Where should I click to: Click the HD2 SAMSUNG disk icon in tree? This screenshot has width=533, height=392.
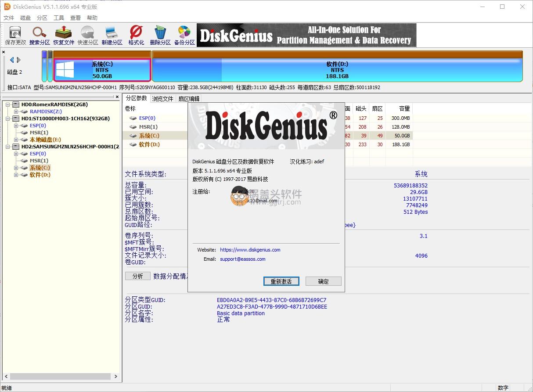pos(16,147)
